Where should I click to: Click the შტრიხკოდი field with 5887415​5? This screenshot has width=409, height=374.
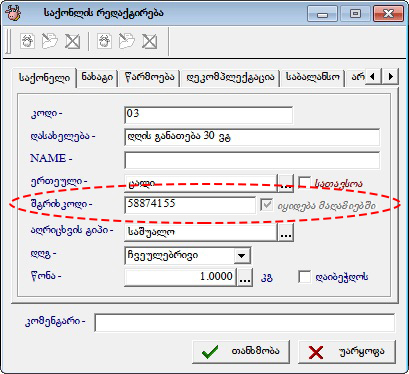(x=190, y=205)
